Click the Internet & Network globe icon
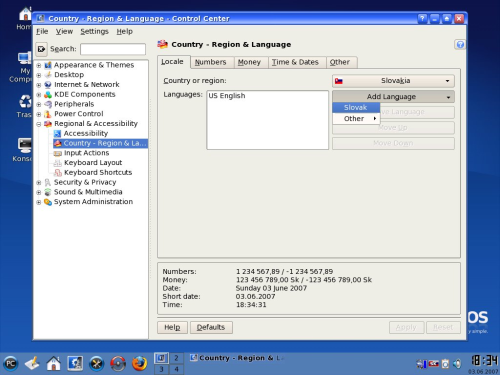 click(48, 84)
